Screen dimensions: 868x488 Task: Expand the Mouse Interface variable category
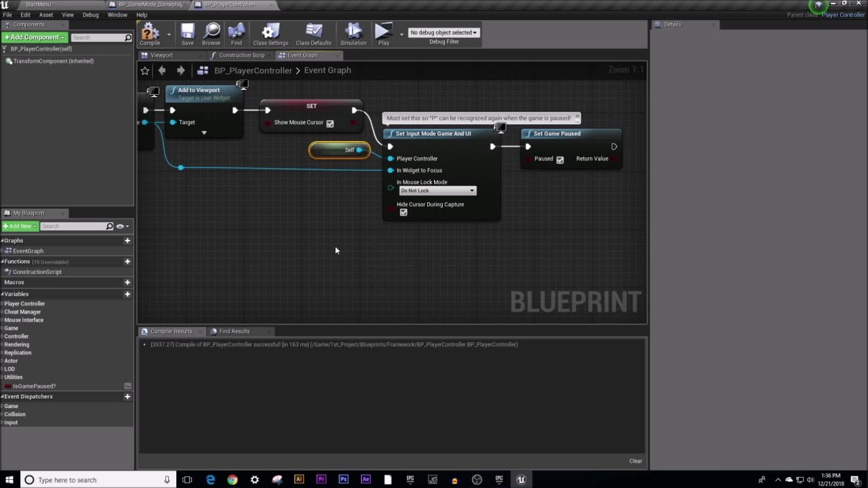(2, 320)
